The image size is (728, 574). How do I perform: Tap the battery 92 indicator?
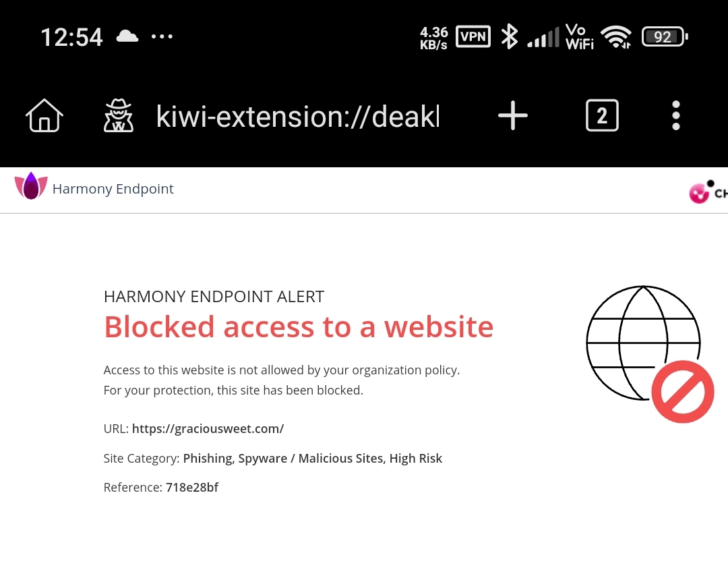pyautogui.click(x=665, y=36)
